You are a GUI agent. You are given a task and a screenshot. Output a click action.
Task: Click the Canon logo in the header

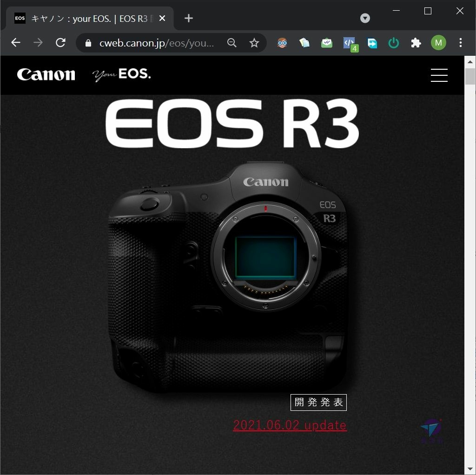46,75
